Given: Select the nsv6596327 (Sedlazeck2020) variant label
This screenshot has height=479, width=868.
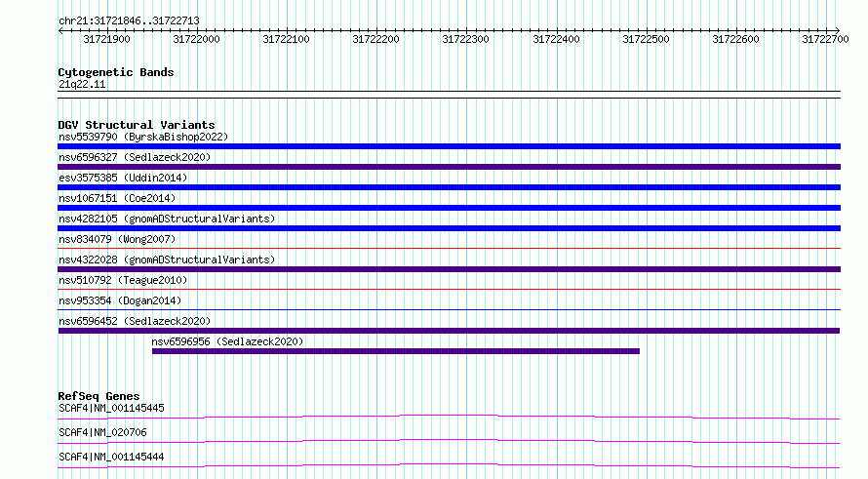Looking at the screenshot, I should [x=135, y=157].
